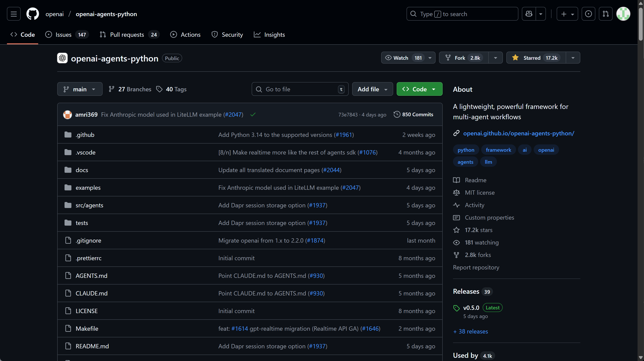Open the create new plus dropdown
The image size is (644, 361).
pos(567,14)
